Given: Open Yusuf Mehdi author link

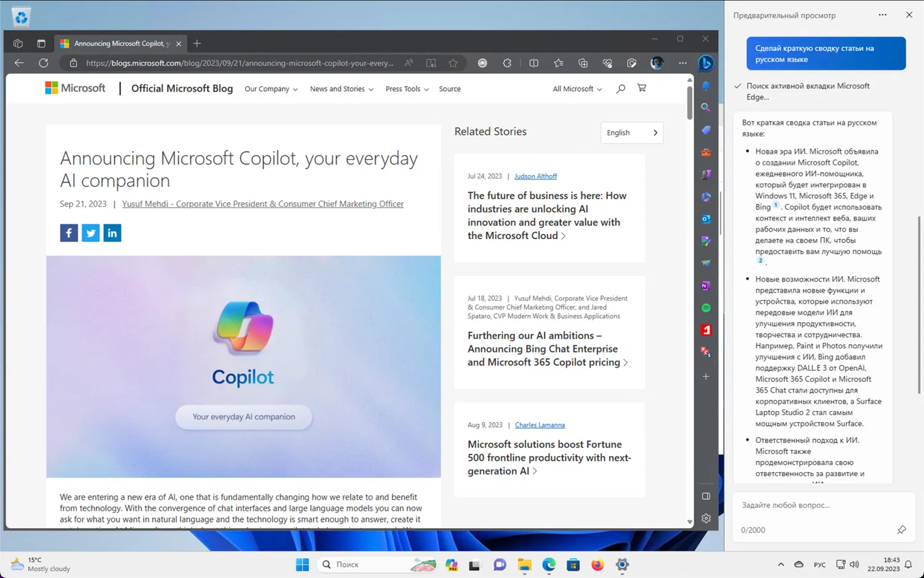Looking at the screenshot, I should tap(263, 204).
